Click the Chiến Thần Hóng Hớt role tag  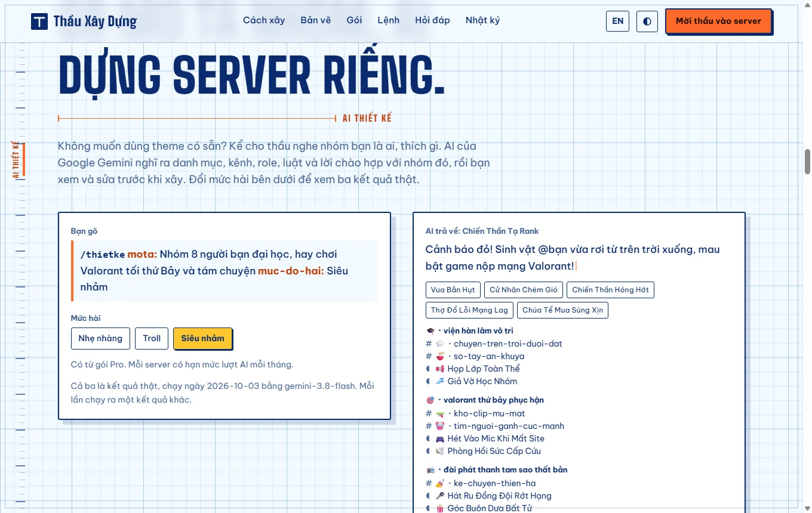pyautogui.click(x=610, y=290)
